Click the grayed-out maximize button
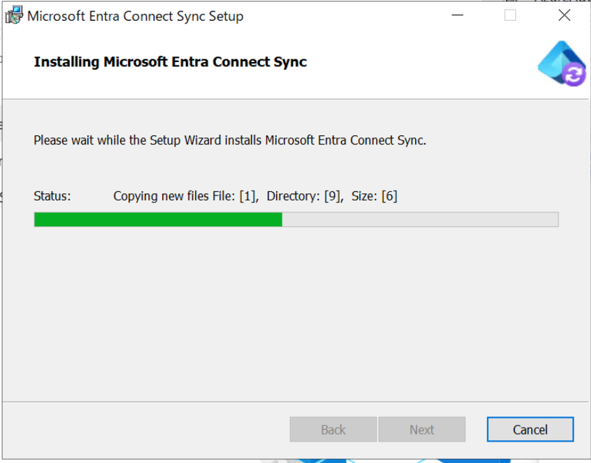The height and width of the screenshot is (463, 591). [x=510, y=15]
